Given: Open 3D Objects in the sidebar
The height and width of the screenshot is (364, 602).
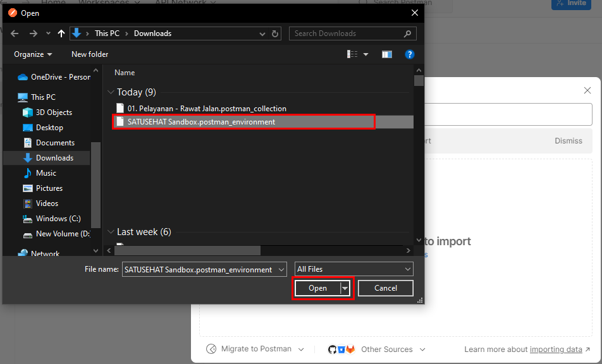Looking at the screenshot, I should point(47,112).
